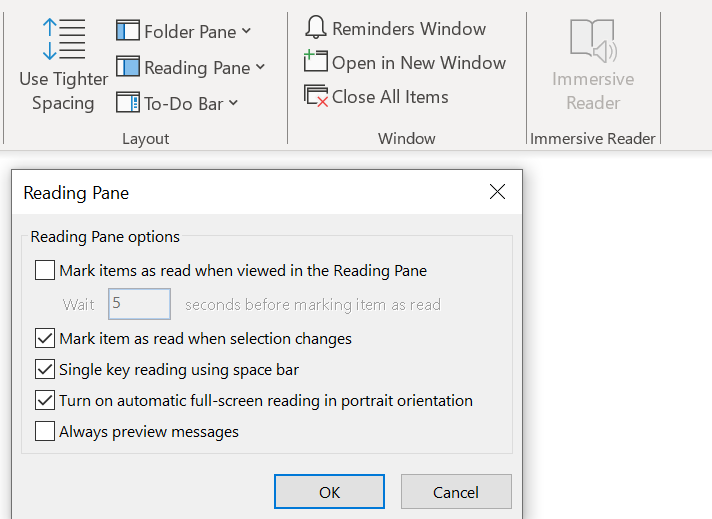Click the Folder Pane icon

[x=128, y=31]
